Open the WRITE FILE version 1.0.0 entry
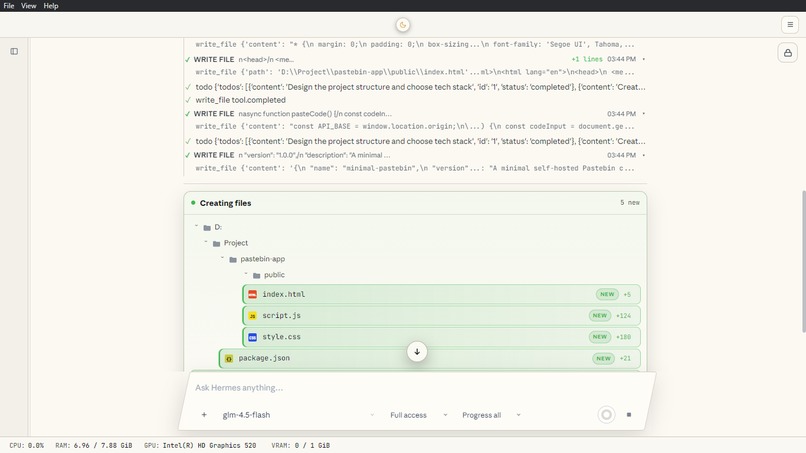The height and width of the screenshot is (453, 806). click(414, 155)
